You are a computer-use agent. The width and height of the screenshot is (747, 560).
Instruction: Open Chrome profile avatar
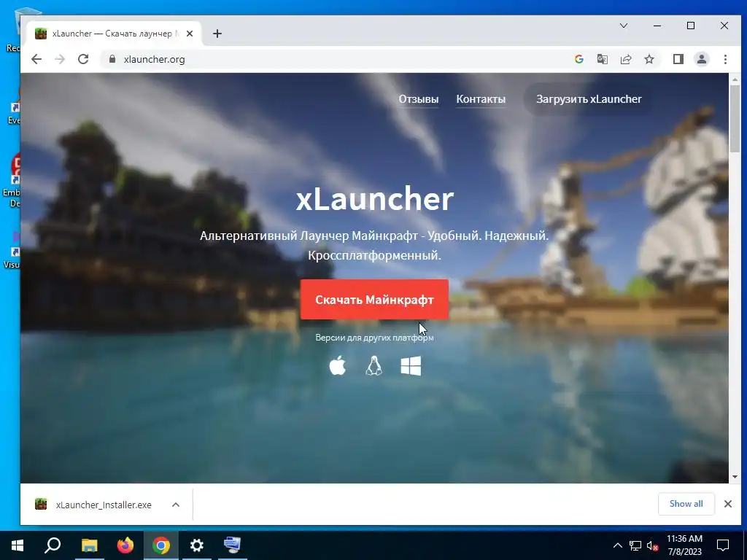click(701, 59)
